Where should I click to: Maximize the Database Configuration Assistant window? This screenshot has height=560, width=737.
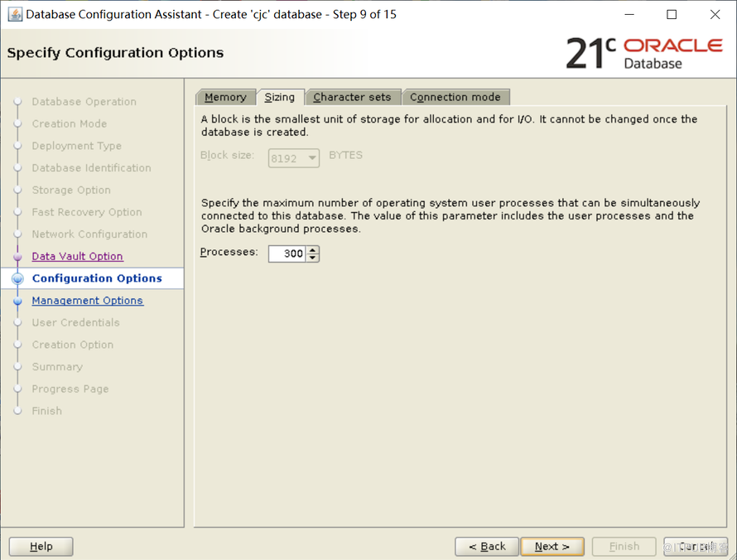pos(672,15)
